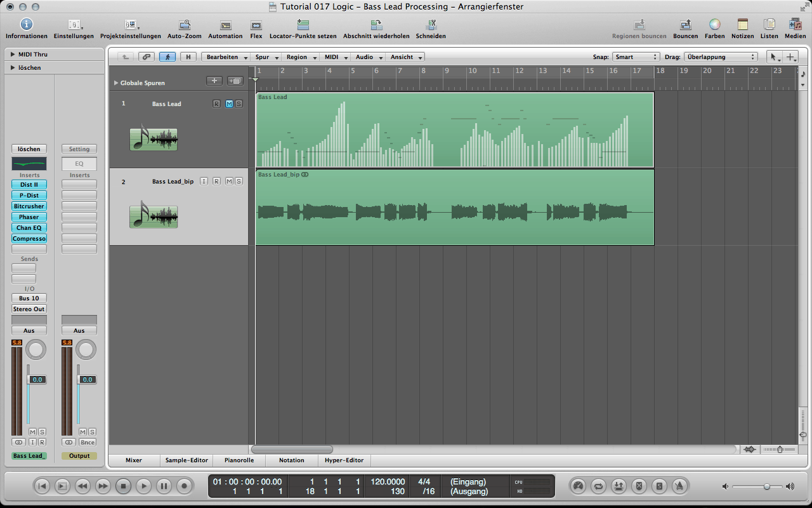The width and height of the screenshot is (812, 508).
Task: Click the Auto-Zoom toolbar icon
Action: pos(185,25)
